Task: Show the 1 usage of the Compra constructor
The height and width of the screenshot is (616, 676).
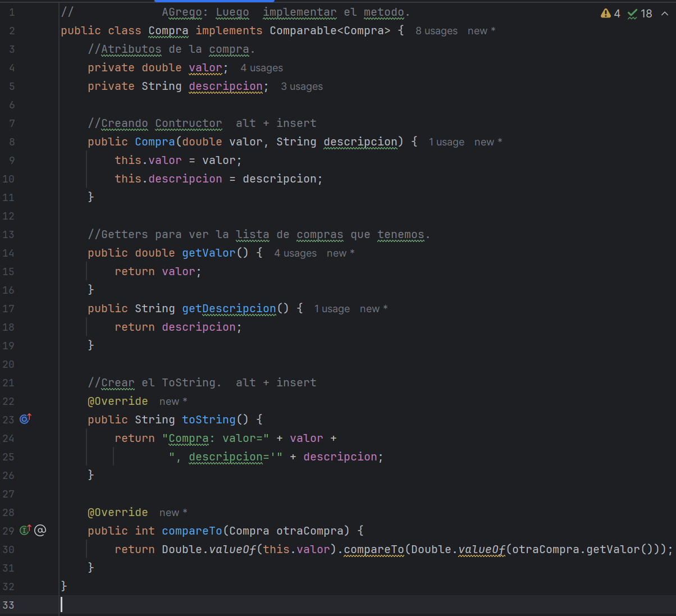Action: (446, 142)
